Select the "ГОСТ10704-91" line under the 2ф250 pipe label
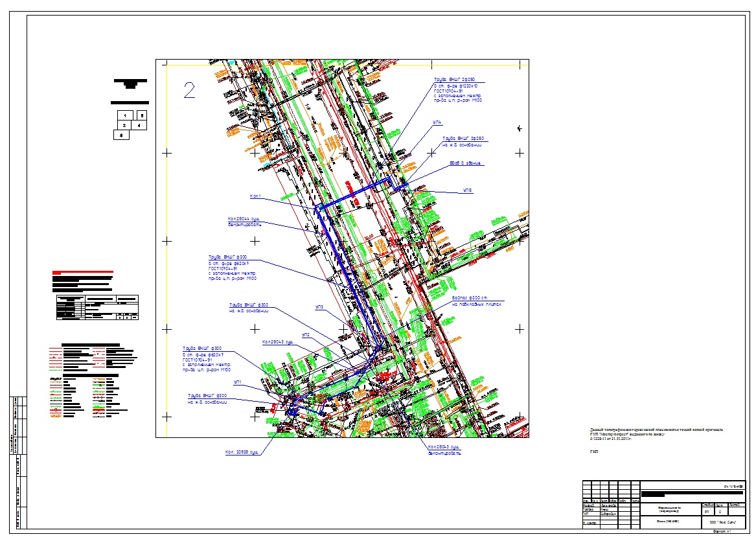Screen dimensions: 756x541 [x=448, y=91]
